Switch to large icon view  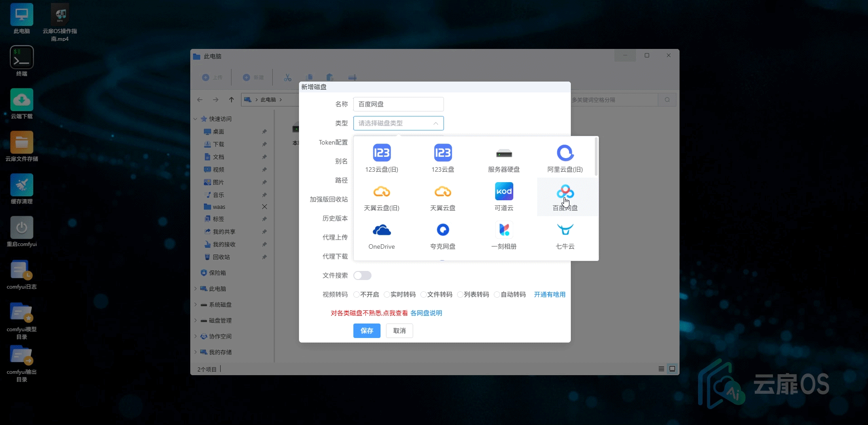[x=672, y=369]
